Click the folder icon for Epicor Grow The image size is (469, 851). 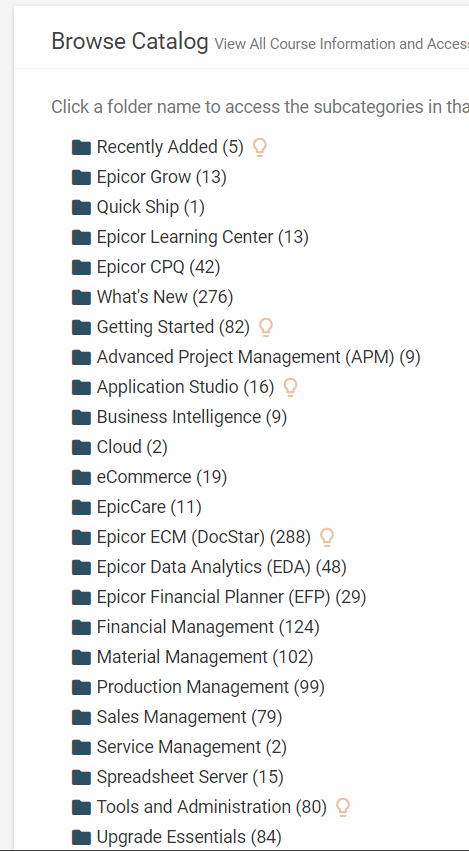click(x=81, y=177)
